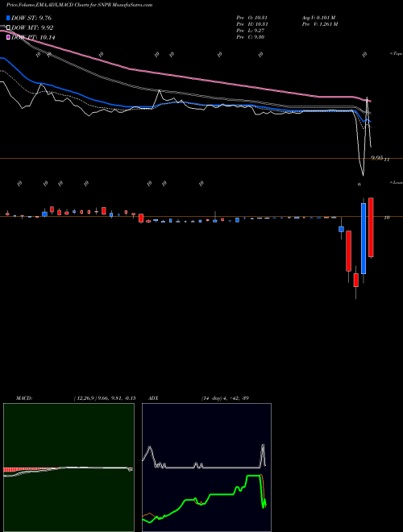Click the MACD '(12,26,9) 9.66, 9.81, -0.15' values
Viewport: 403px width, 532px height.
click(x=105, y=398)
